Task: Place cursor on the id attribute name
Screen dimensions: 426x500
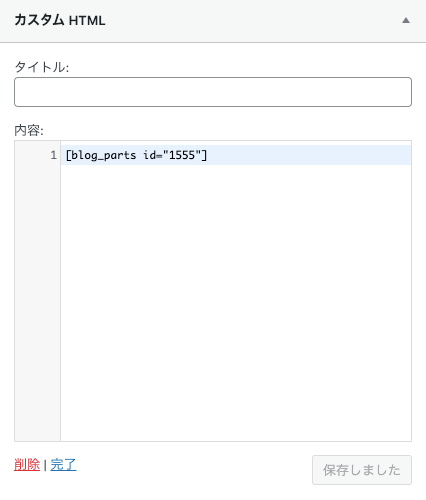Action: pyautogui.click(x=149, y=155)
